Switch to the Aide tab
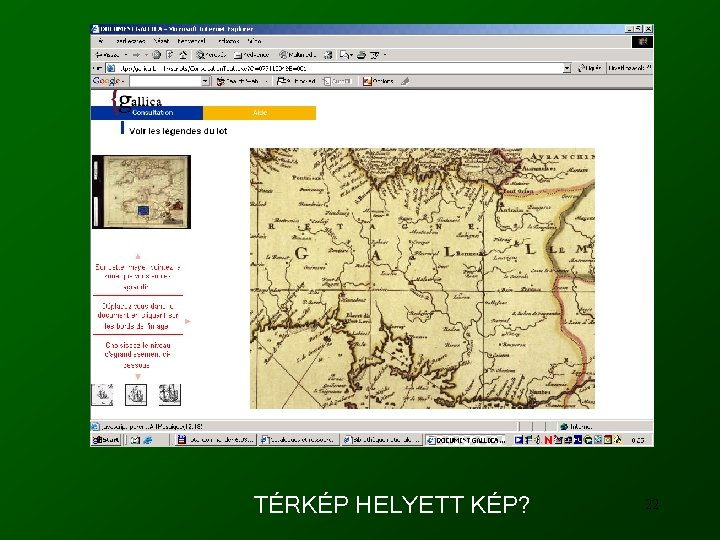The image size is (720, 540). 259,112
